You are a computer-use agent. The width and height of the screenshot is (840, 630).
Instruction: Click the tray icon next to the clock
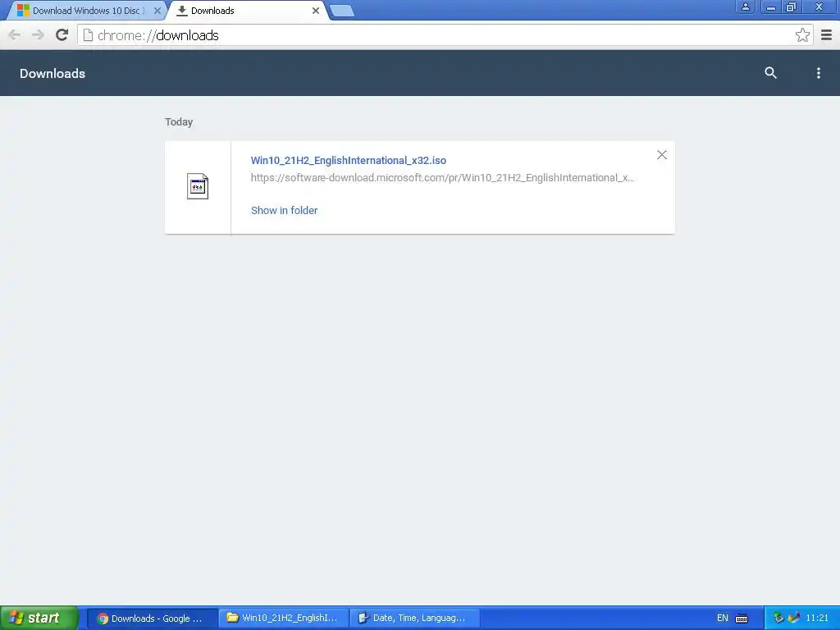794,619
